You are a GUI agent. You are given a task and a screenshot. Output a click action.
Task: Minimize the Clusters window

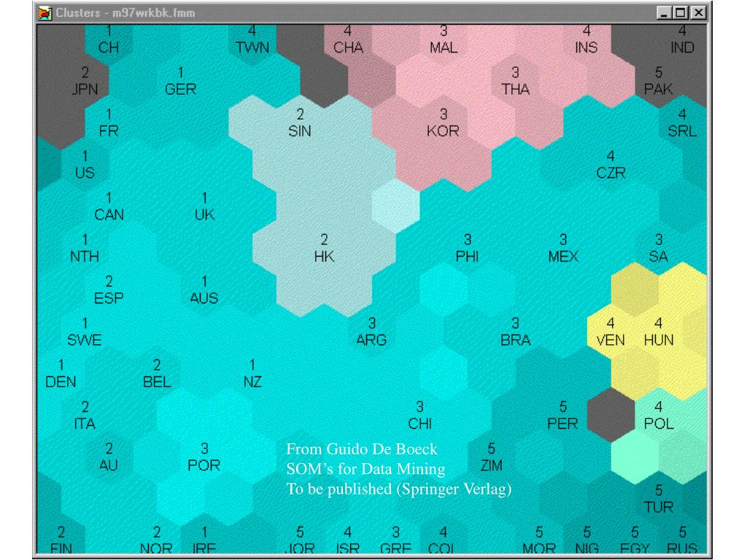pos(664,13)
